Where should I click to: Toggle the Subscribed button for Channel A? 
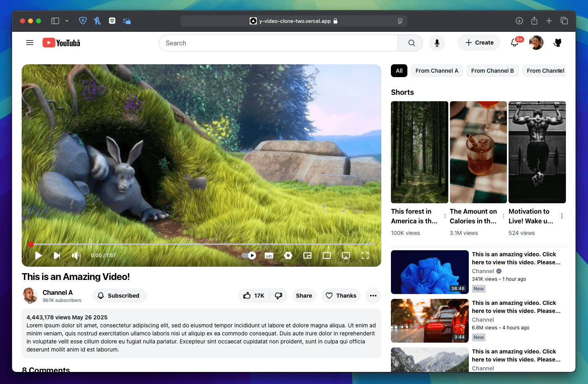pos(120,296)
